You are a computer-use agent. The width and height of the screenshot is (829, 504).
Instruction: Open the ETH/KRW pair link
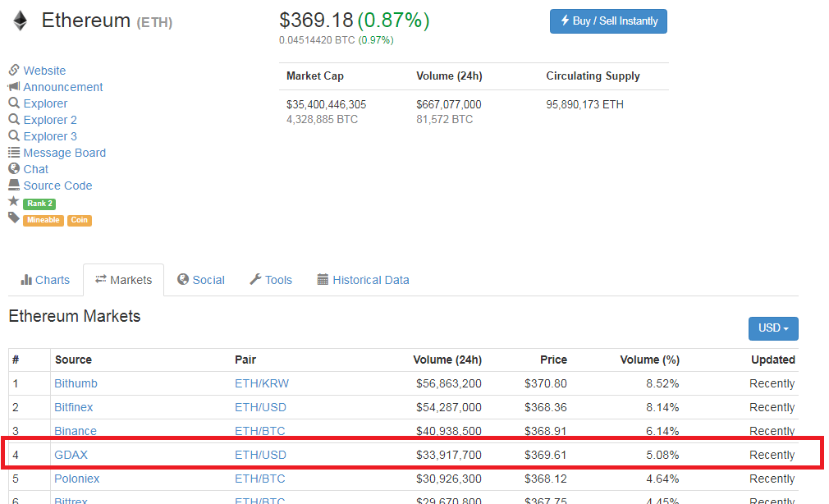262,383
